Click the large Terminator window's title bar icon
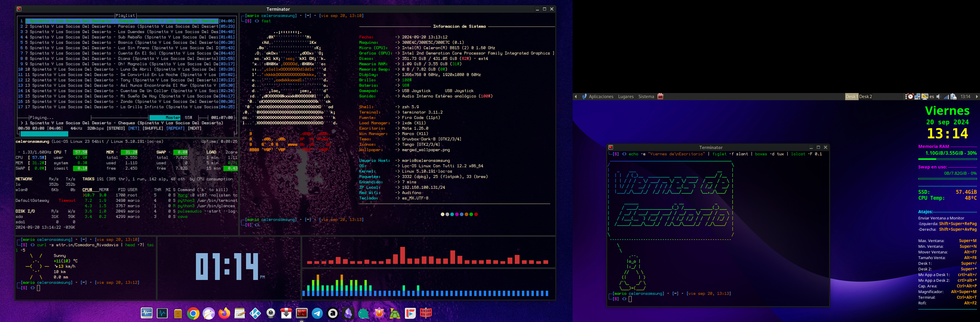Image resolution: width=980 pixels, height=322 pixels. [19, 9]
